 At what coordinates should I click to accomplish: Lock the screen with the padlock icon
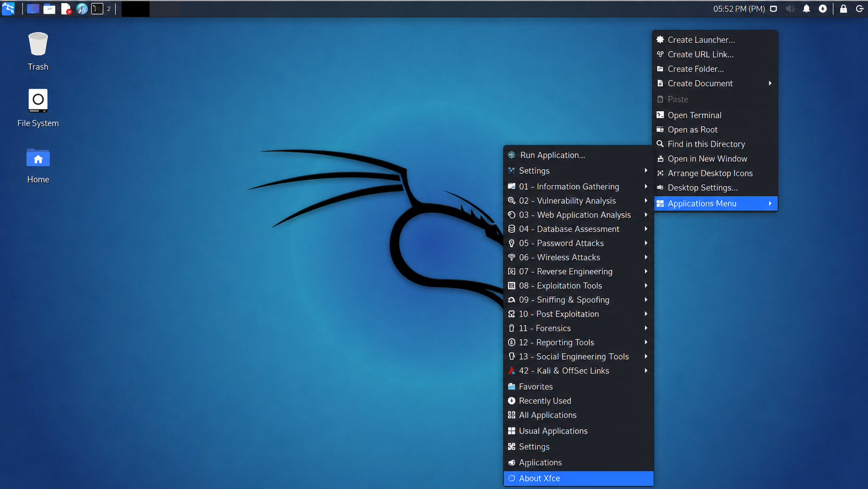[844, 9]
